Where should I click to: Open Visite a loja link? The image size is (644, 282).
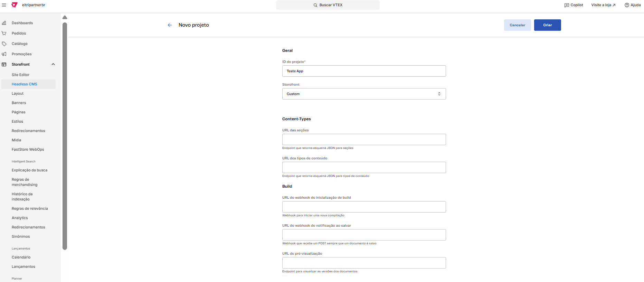pyautogui.click(x=603, y=5)
